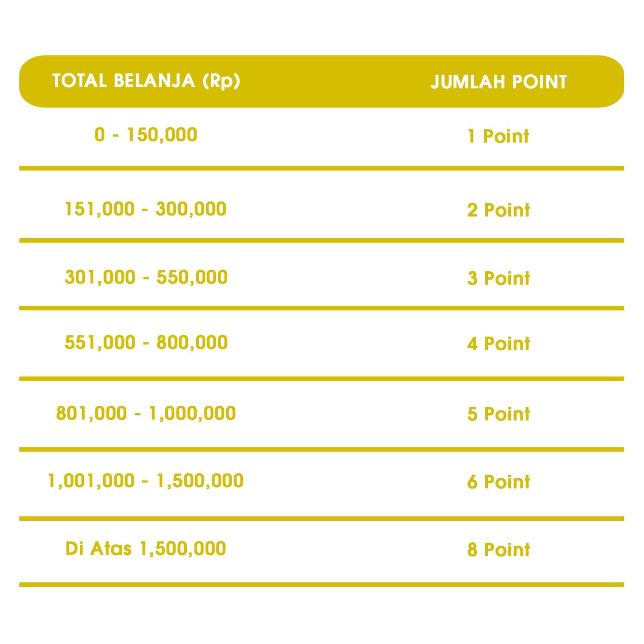Click the divider line beneath the 6 Point row

pyautogui.click(x=322, y=519)
